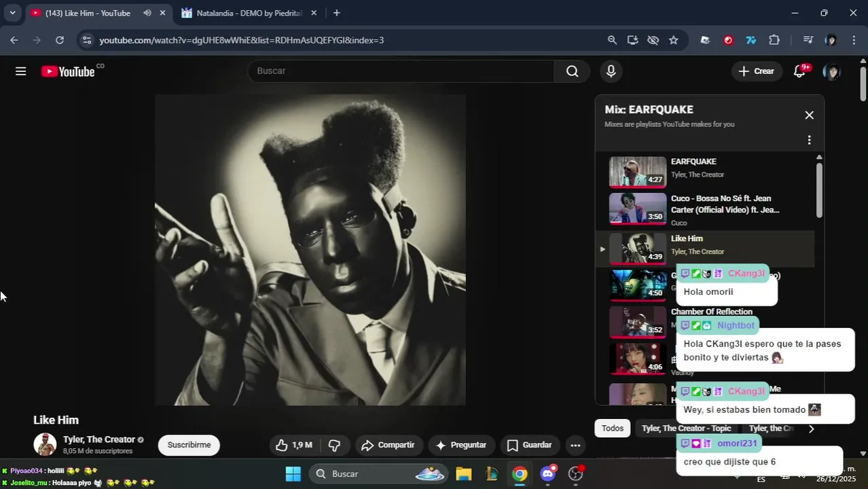
Task: Open the Windows Start menu
Action: coord(293,474)
